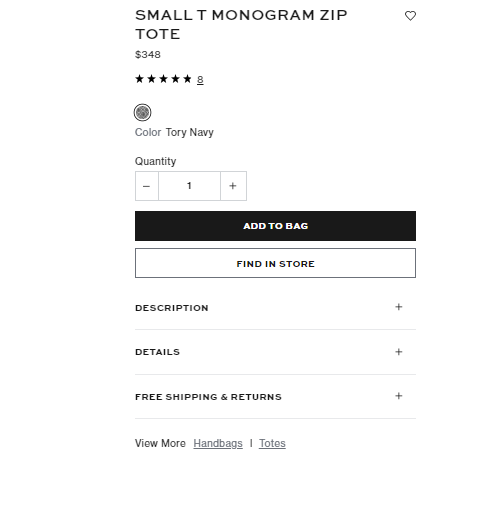Open the Handbags category link
The width and height of the screenshot is (503, 506).
tap(218, 443)
